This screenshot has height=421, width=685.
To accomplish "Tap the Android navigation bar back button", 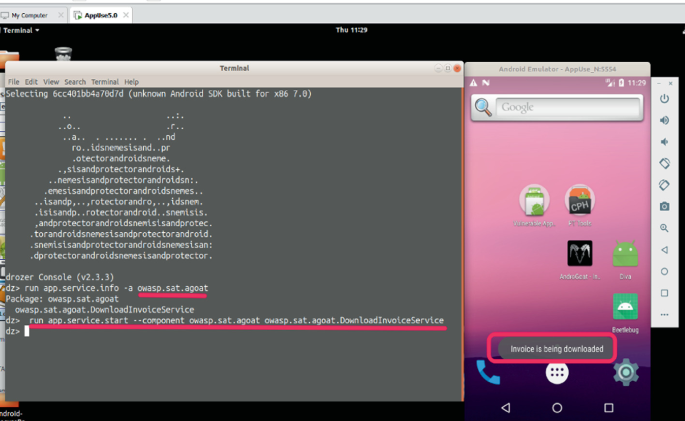I will click(x=505, y=408).
